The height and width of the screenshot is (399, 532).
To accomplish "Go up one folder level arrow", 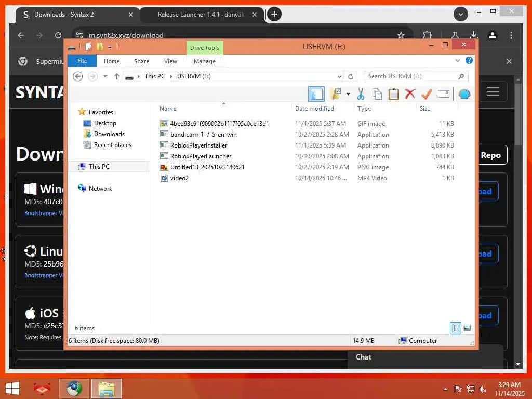I will click(117, 76).
